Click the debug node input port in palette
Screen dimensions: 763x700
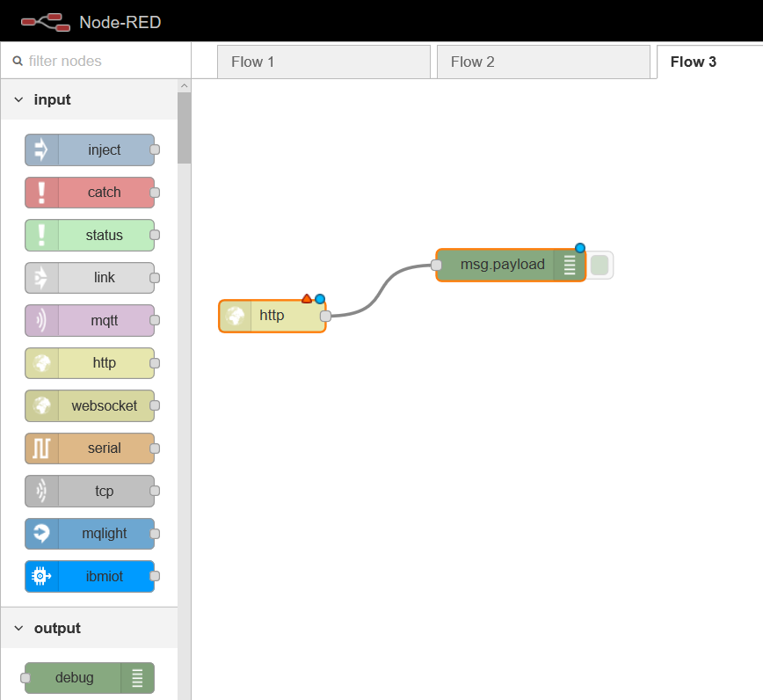point(25,678)
